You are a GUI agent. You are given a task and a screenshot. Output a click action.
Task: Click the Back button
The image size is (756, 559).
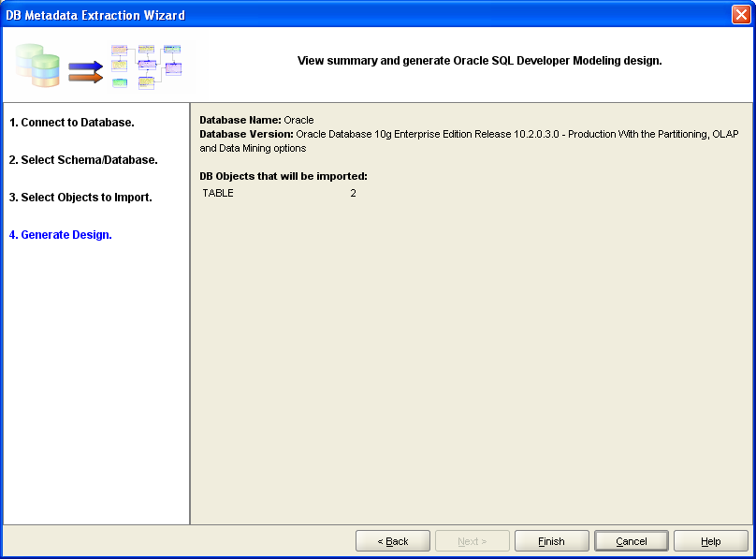tap(393, 541)
